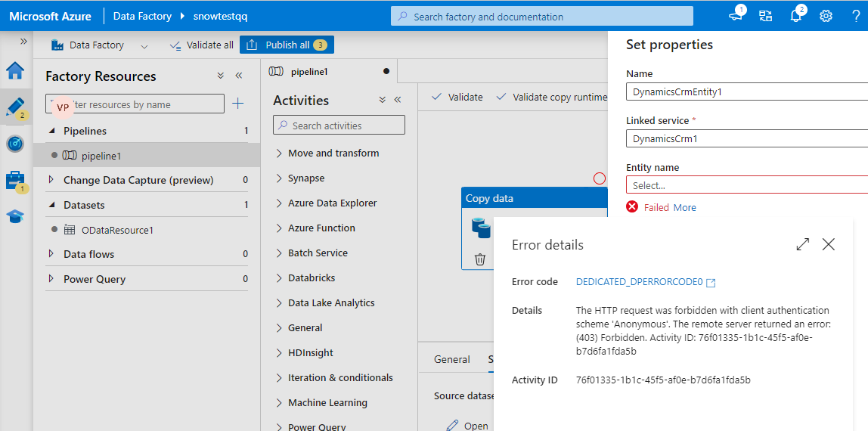Click the Data Factory breadcrumb in header
868x431 pixels.
[142, 16]
